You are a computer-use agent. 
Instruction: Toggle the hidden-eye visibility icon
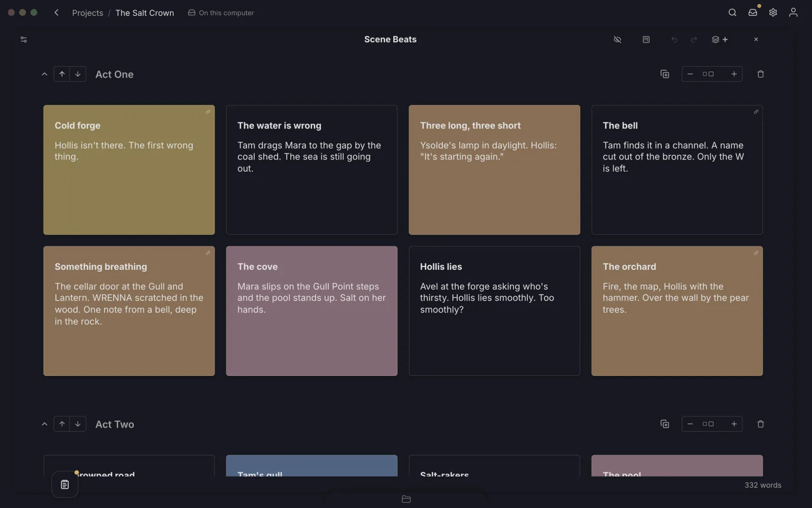coord(618,40)
